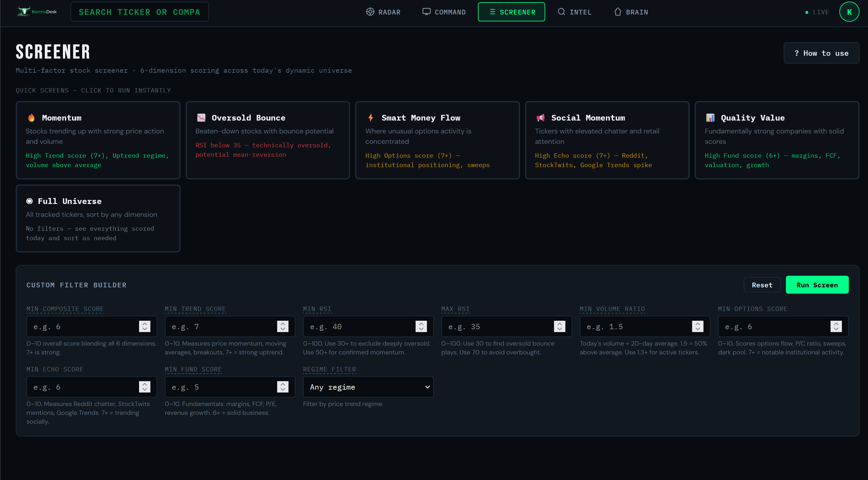
Task: Open the Intel tab
Action: 574,12
